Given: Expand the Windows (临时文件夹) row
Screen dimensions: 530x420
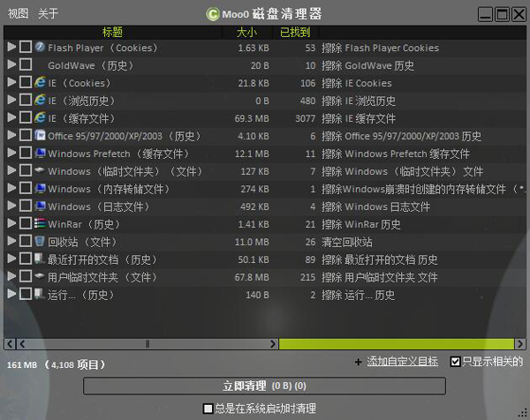Looking at the screenshot, I should point(11,170).
